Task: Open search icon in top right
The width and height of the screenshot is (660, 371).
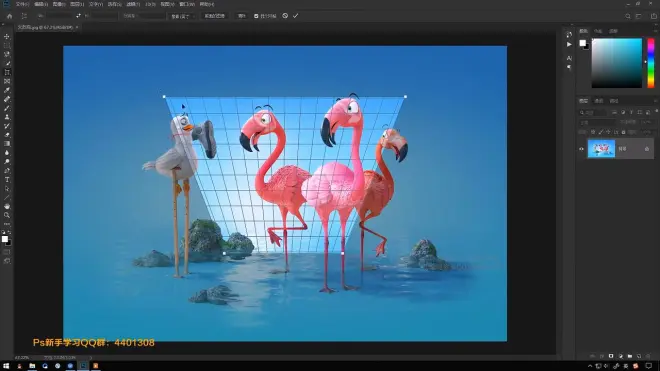Action: (x=628, y=16)
